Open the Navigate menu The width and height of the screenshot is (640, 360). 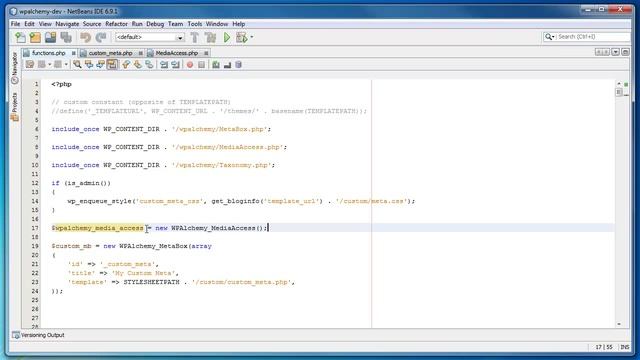point(67,24)
